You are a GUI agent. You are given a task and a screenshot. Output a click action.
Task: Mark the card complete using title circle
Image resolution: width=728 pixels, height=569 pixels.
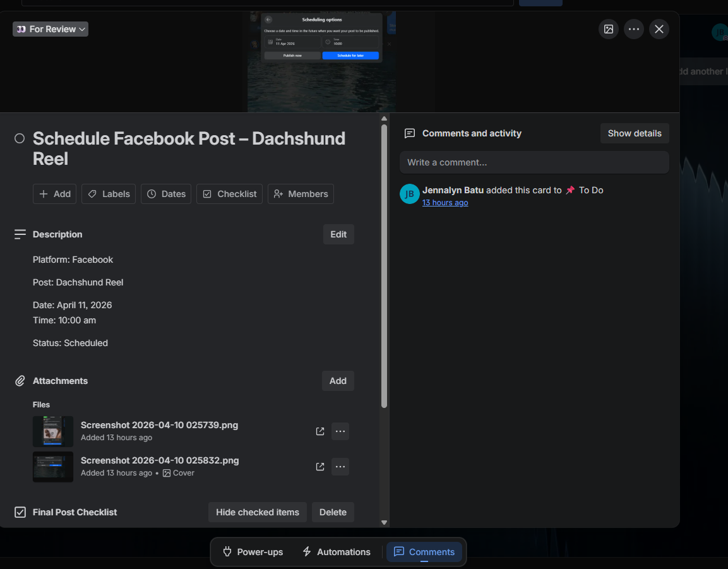[x=20, y=138]
